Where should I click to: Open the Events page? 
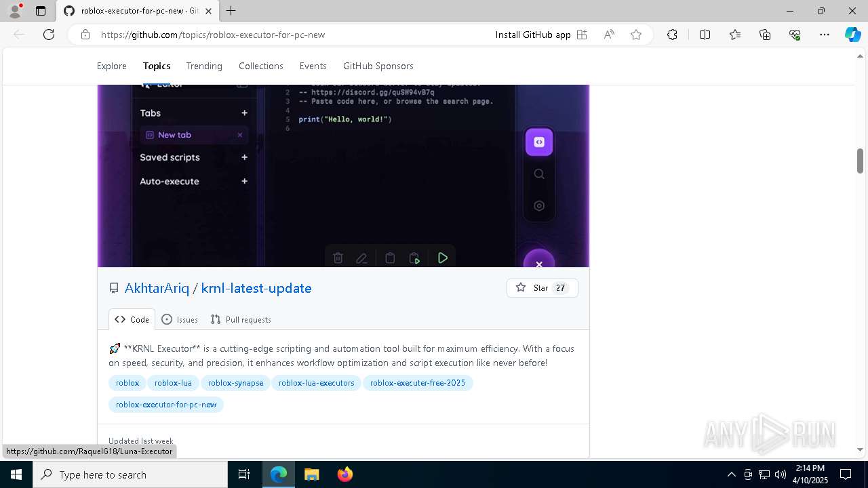point(313,66)
